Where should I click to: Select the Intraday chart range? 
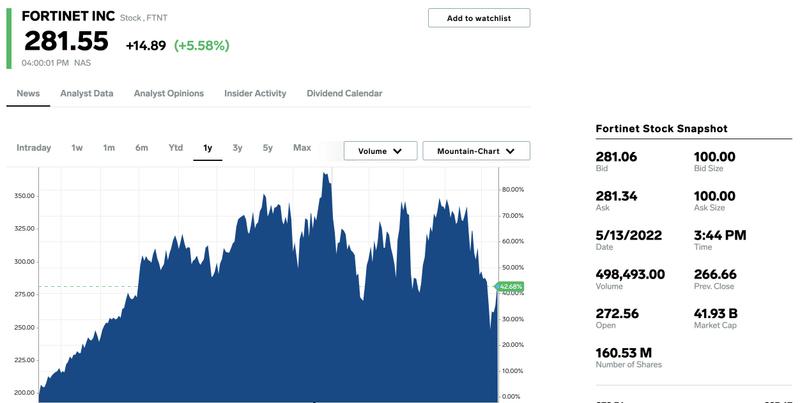(x=34, y=148)
